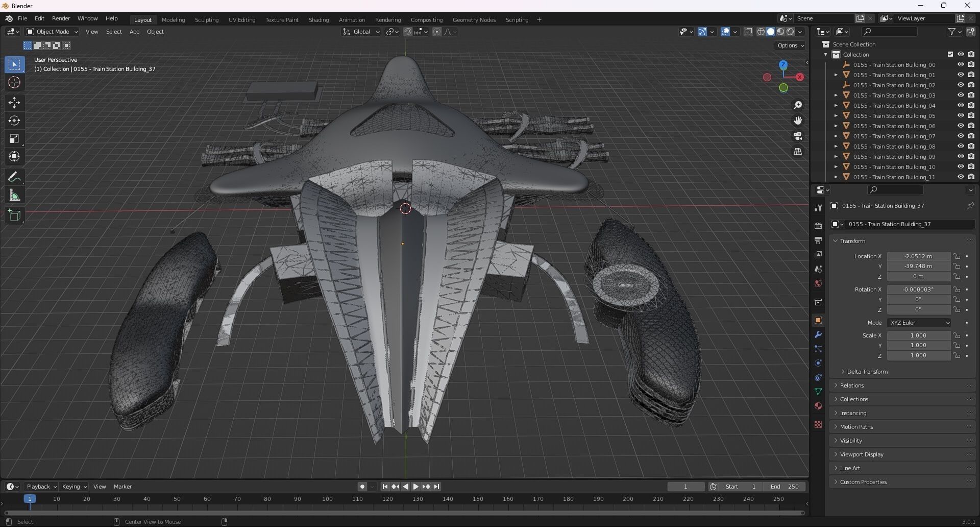Switch to the Sculpting workspace tab

pos(207,20)
